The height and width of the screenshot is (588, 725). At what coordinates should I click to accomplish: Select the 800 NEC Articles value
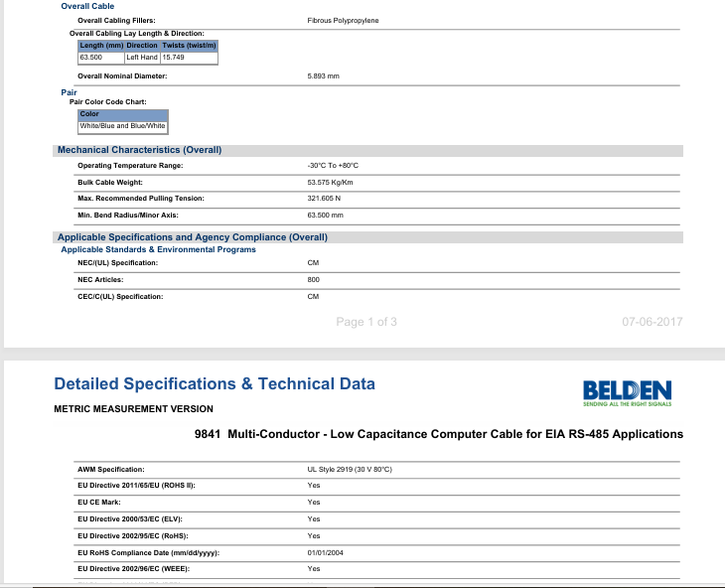pos(313,280)
